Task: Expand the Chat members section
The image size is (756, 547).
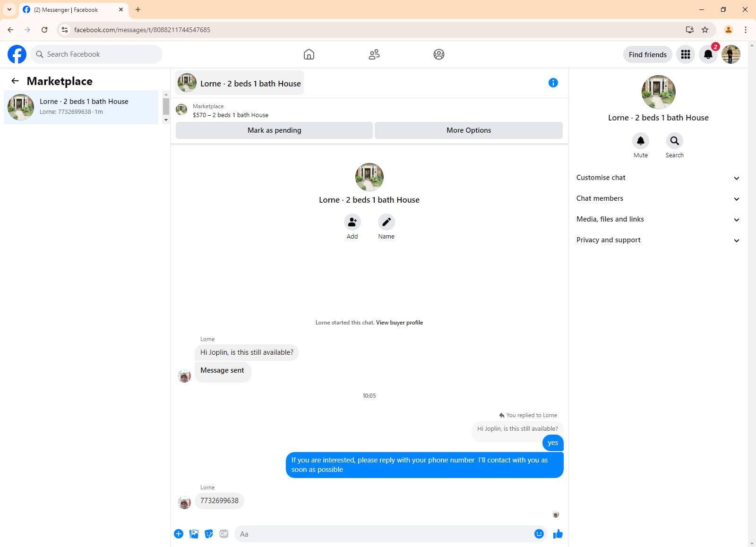Action: tap(658, 198)
